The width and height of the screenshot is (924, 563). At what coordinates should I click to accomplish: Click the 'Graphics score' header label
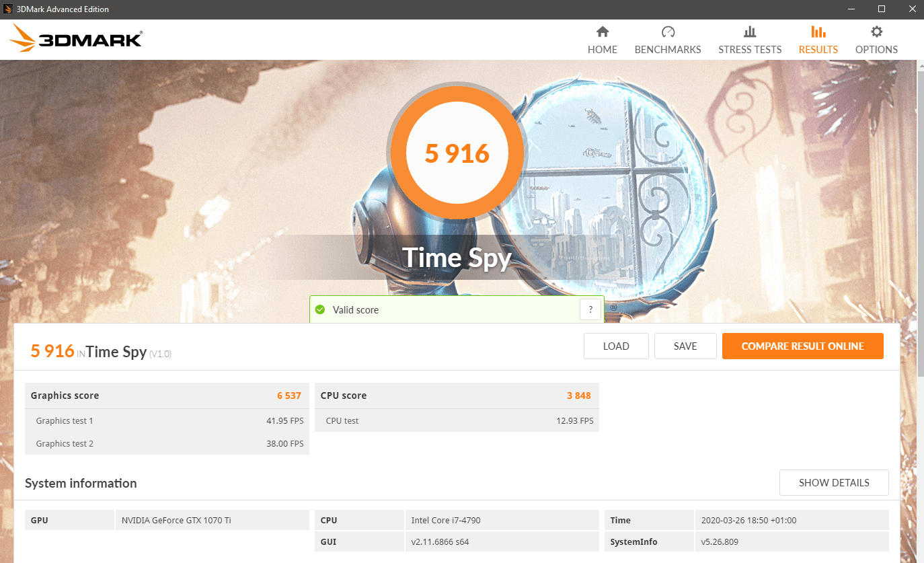tap(65, 396)
